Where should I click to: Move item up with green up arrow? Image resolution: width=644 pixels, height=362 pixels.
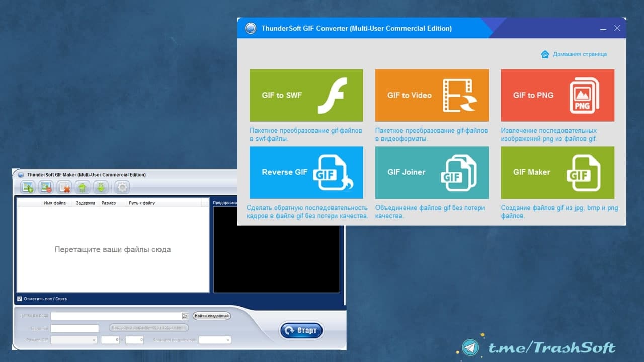coord(83,188)
